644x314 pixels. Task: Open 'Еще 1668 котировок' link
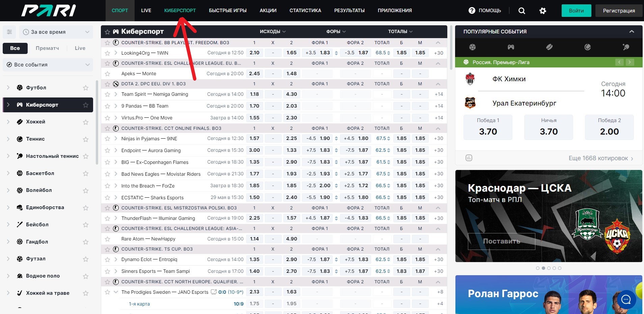click(601, 158)
